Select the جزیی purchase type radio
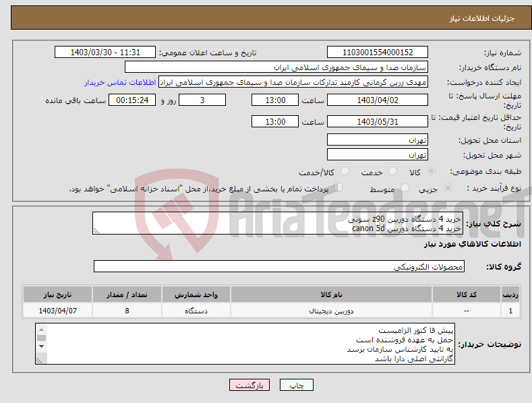 (x=448, y=188)
